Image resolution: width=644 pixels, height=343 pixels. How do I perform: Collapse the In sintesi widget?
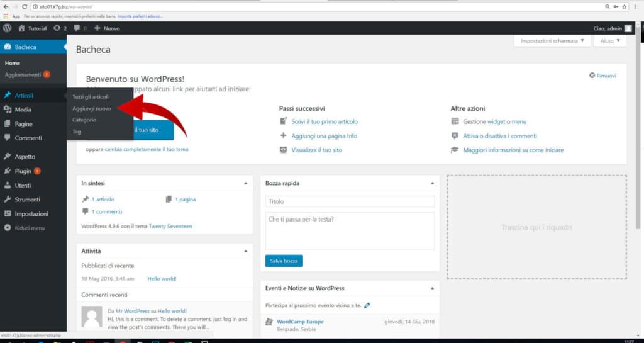coord(245,183)
